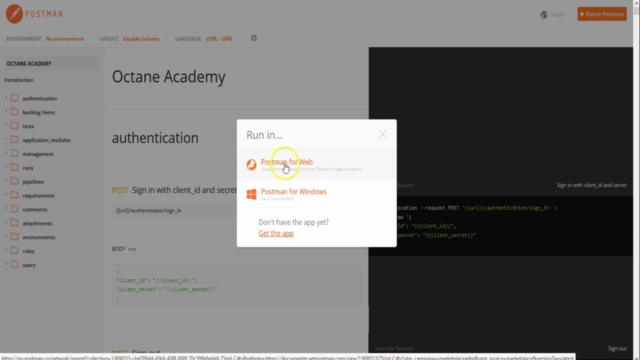This screenshot has width=640, height=360.
Task: Expand the management folder arrow
Action: pyautogui.click(x=6, y=153)
